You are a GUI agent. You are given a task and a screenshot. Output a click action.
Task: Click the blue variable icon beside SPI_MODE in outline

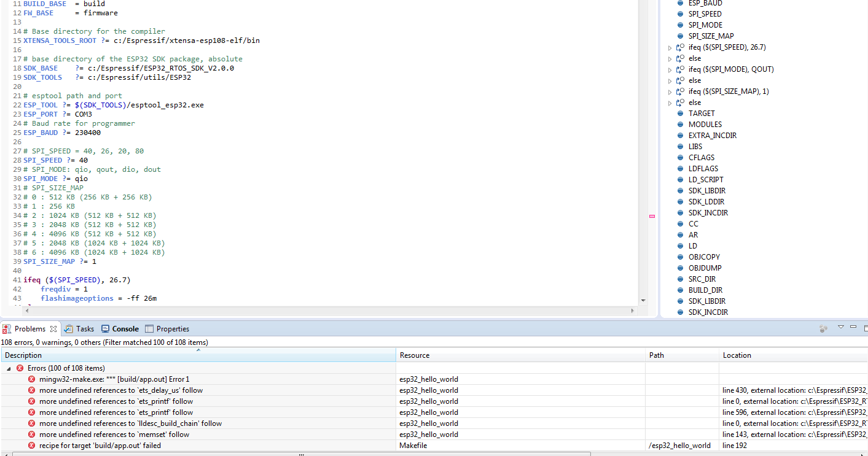(680, 25)
